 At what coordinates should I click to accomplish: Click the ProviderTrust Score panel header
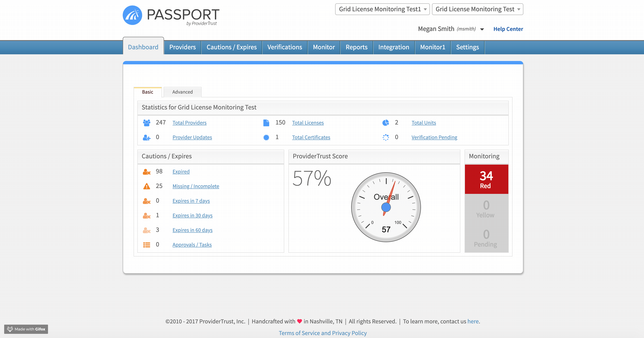pos(374,156)
